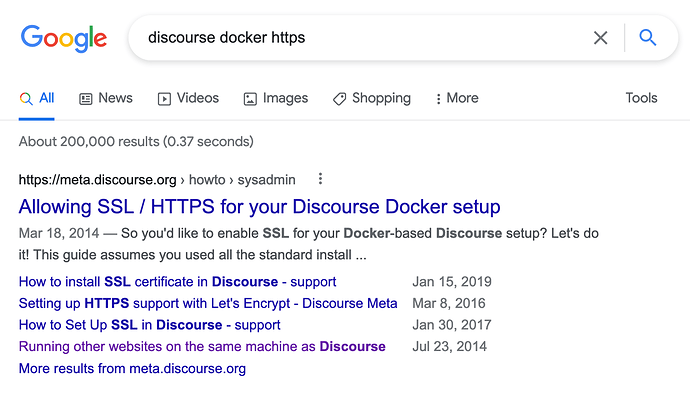The height and width of the screenshot is (406, 690).
Task: Click the 'Jul 23, 2014' date
Action: (x=449, y=346)
